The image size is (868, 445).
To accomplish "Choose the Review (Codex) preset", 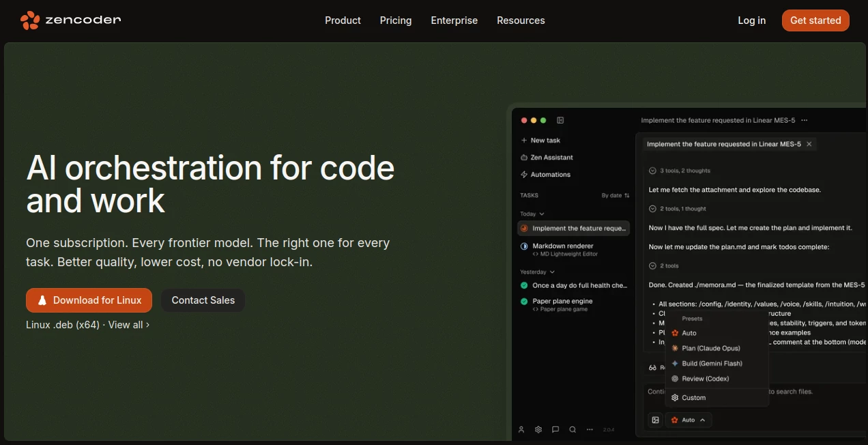I will click(x=717, y=379).
